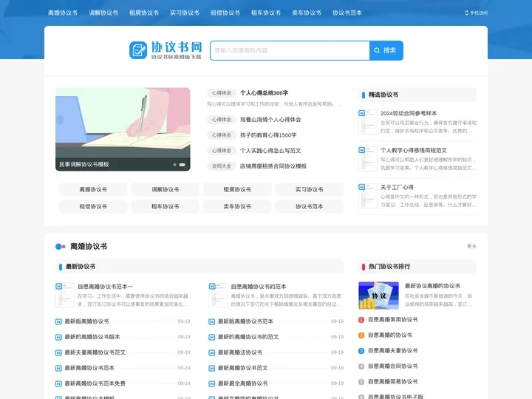Click doc icon beside 最新最全离婚协议书
The width and height of the screenshot is (532, 399).
pos(212,383)
